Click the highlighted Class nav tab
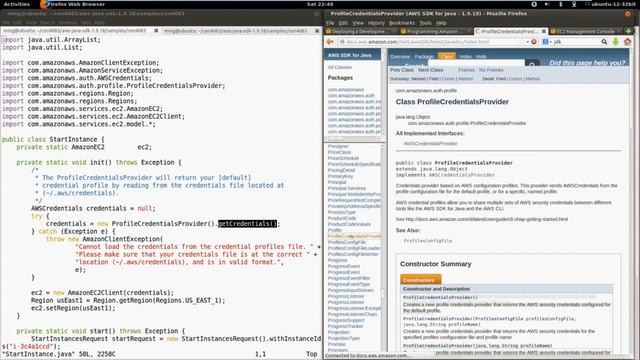This screenshot has width=640, height=360. coord(447,56)
